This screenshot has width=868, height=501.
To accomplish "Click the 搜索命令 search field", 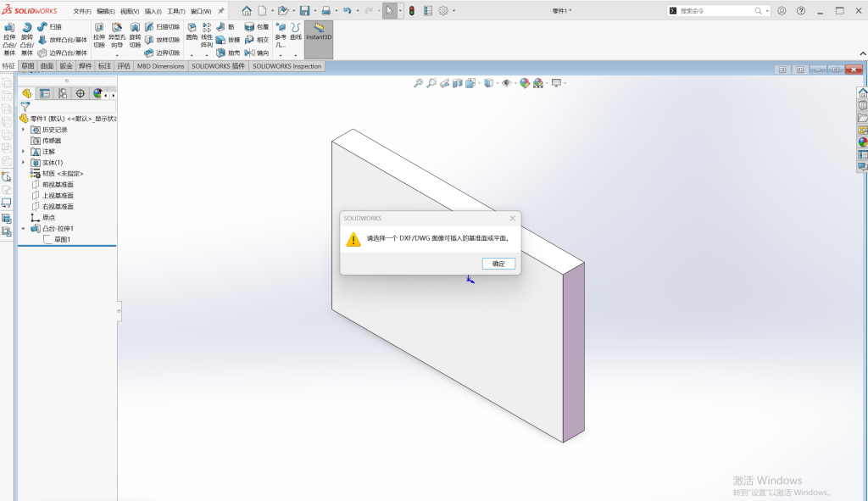I will [x=718, y=10].
